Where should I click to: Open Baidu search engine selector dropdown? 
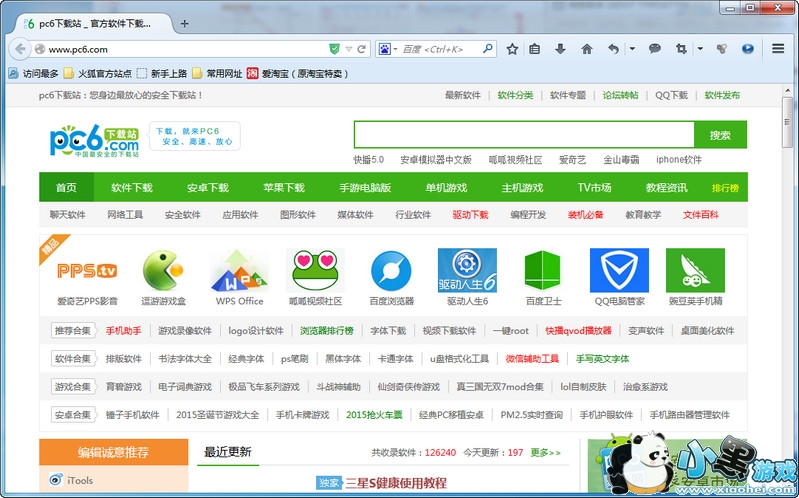click(x=387, y=49)
